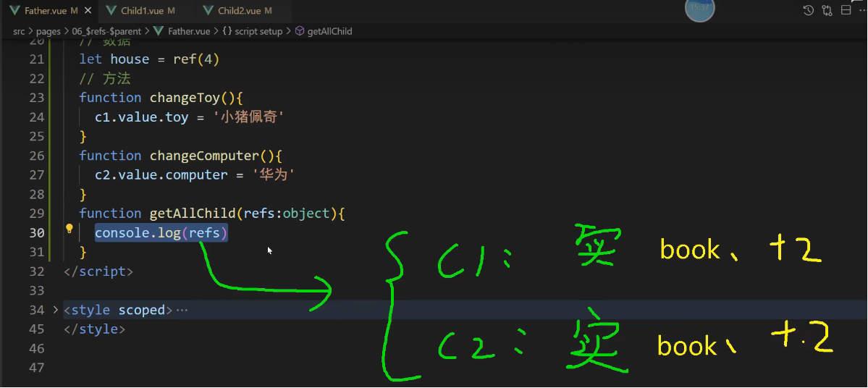Click line number 32 in the gutter
868x388 pixels.
tap(36, 271)
